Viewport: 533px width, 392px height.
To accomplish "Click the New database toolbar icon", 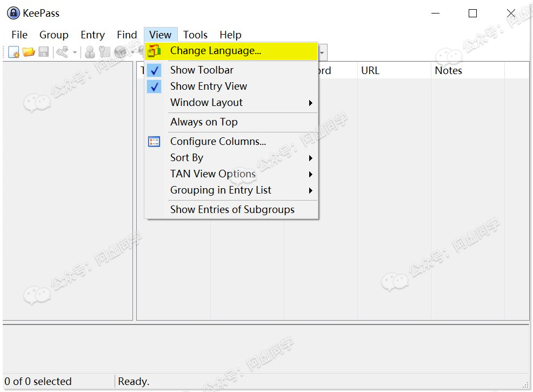I will coord(14,52).
